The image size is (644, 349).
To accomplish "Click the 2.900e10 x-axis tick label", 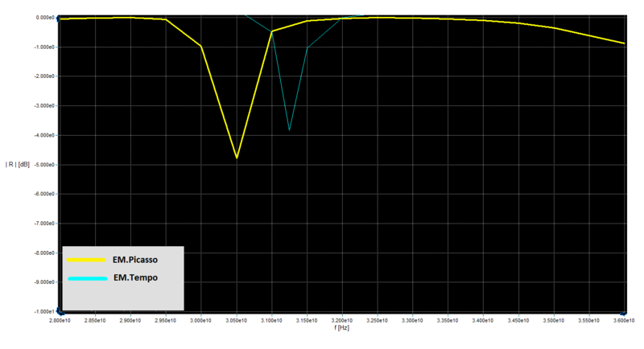I will coord(130,320).
